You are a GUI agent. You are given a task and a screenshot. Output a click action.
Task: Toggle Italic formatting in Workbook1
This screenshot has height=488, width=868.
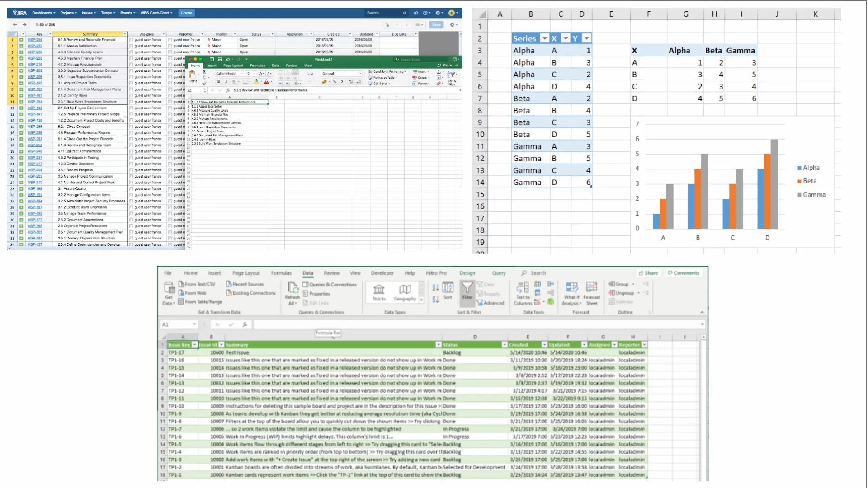tap(226, 81)
